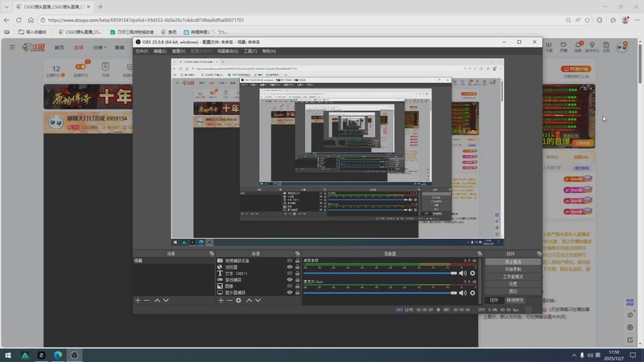Open the Douyu creator center icon
The width and height of the screenshot is (644, 362).
[x=592, y=47]
